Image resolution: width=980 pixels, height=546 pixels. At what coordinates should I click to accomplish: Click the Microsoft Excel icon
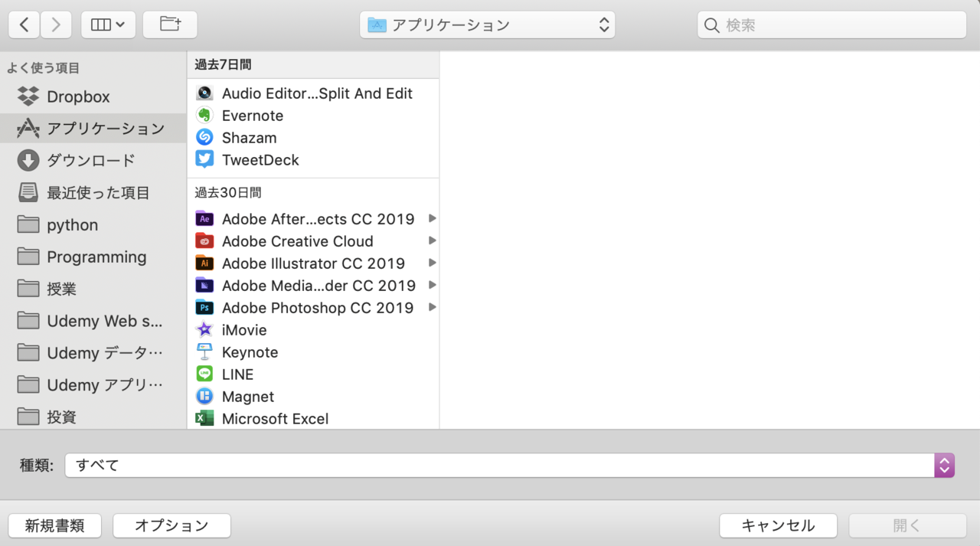pyautogui.click(x=204, y=419)
